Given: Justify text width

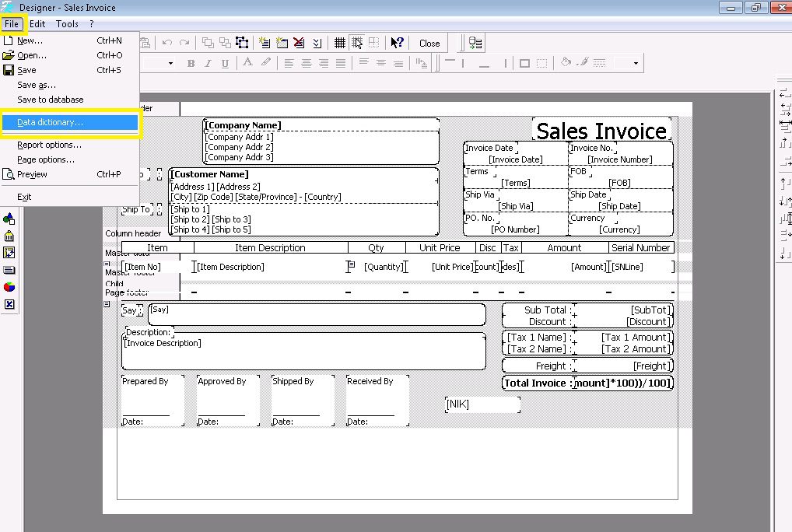Looking at the screenshot, I should [x=341, y=63].
